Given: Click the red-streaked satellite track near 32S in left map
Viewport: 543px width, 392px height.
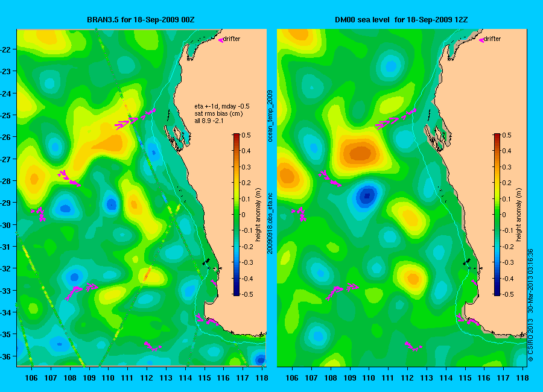Looking at the screenshot, I should click(147, 274).
